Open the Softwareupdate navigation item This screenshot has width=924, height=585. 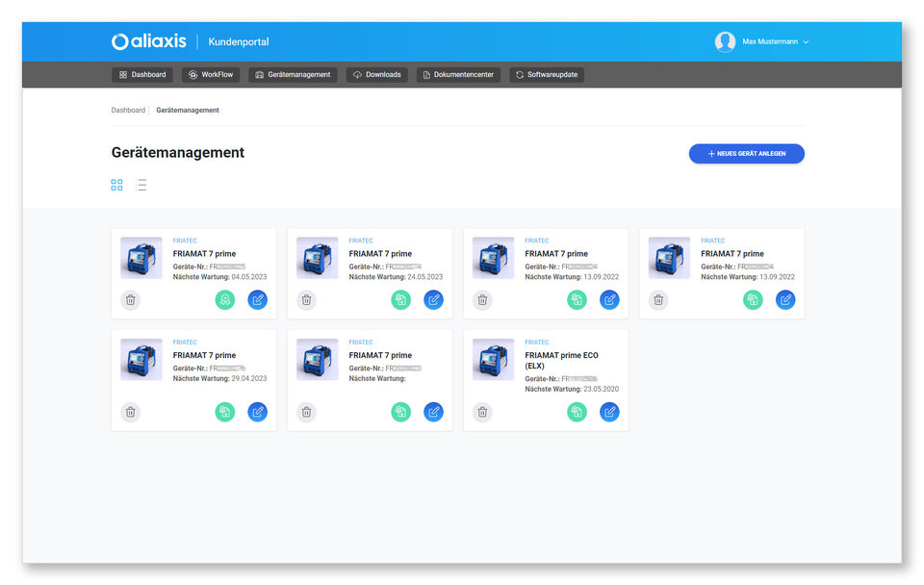tap(547, 75)
